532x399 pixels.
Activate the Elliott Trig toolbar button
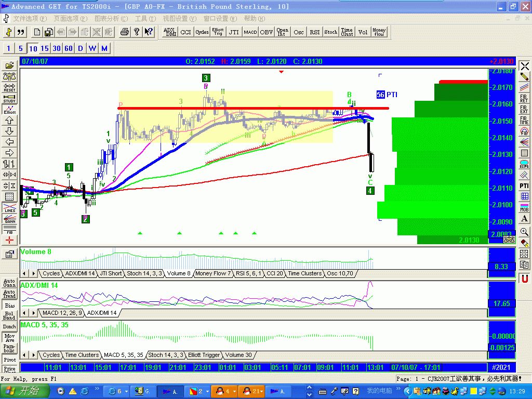[218, 32]
